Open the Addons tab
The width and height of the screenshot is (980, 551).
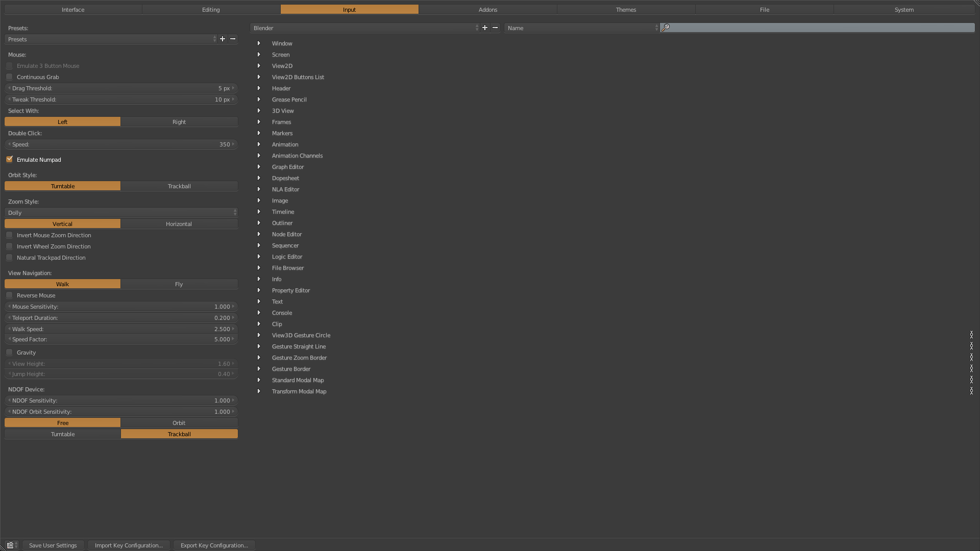(x=487, y=9)
